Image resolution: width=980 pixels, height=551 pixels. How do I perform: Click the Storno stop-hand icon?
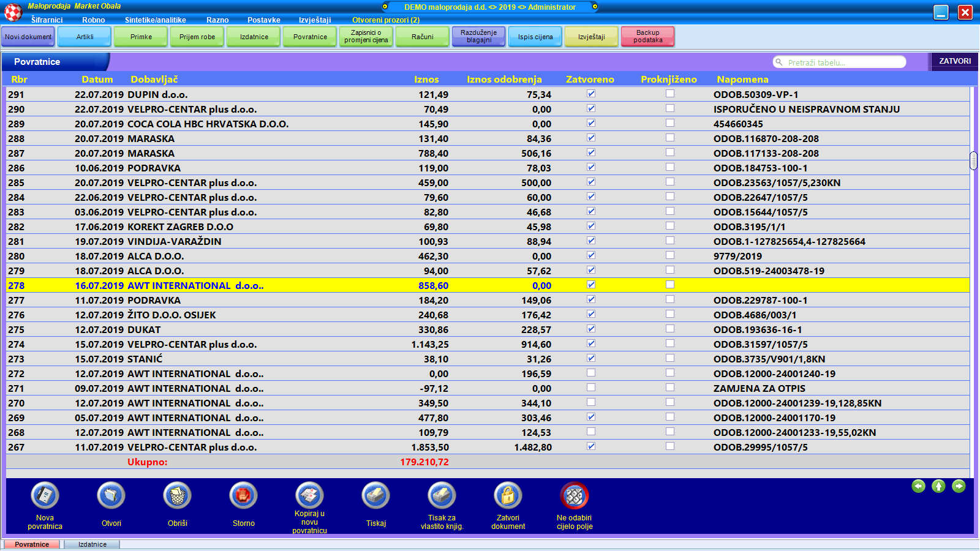pyautogui.click(x=243, y=495)
